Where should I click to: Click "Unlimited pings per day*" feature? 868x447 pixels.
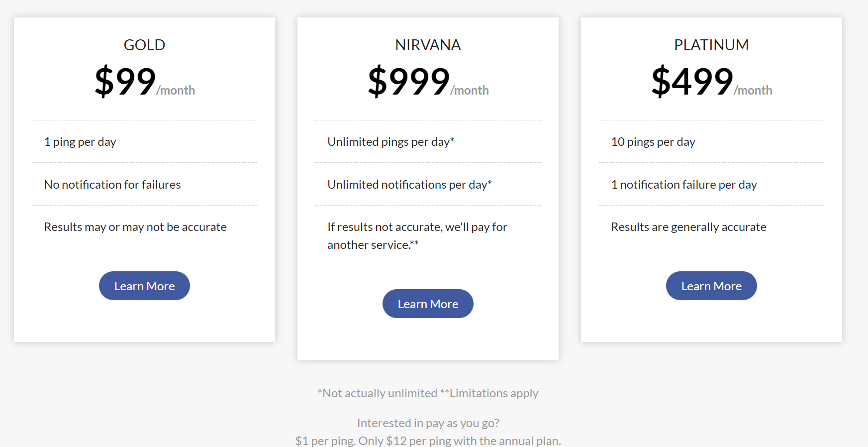391,142
